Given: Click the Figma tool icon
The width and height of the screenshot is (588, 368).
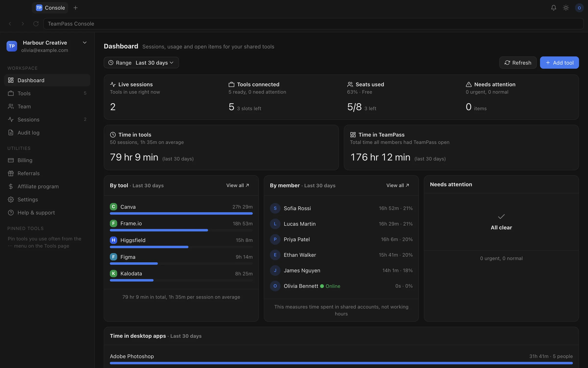Looking at the screenshot, I should tap(113, 257).
